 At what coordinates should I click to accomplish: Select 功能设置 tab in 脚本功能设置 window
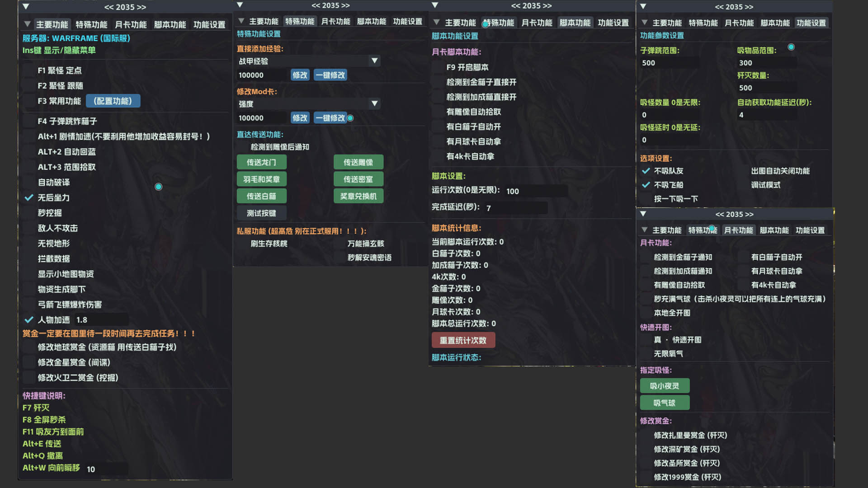point(613,23)
